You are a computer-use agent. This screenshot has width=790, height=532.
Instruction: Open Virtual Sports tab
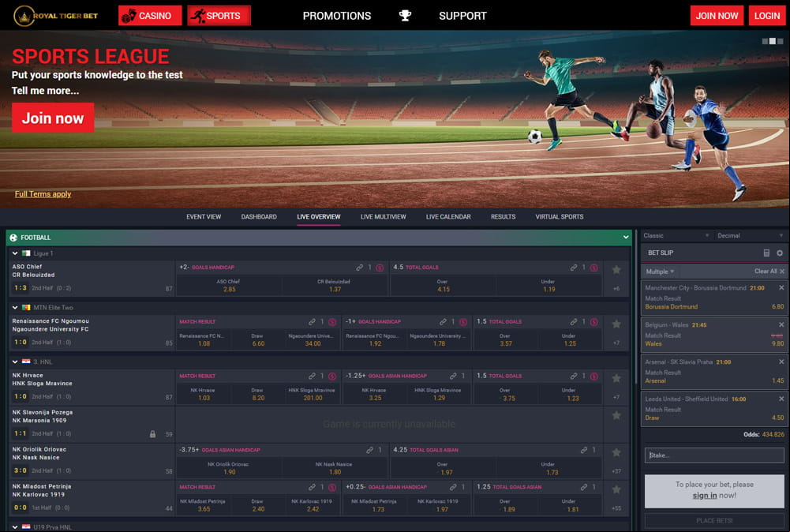click(560, 216)
